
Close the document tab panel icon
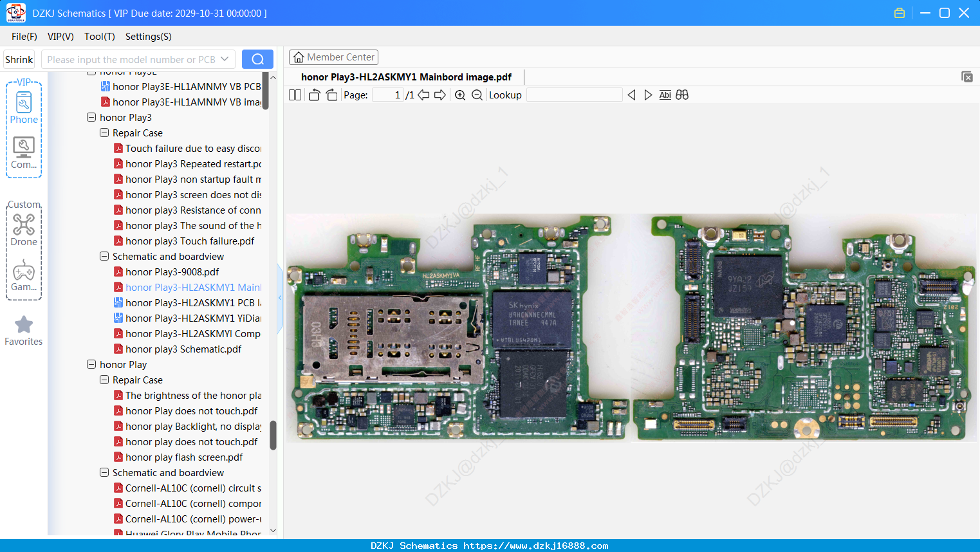[967, 77]
